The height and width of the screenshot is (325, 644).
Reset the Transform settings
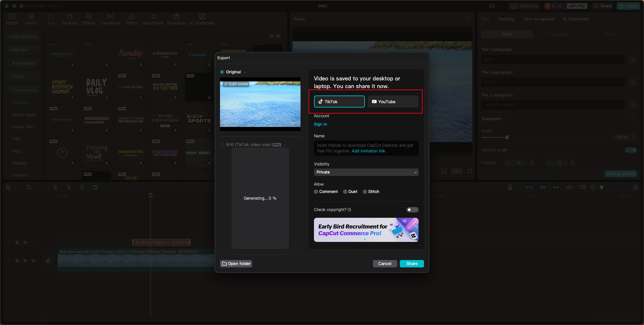[633, 119]
